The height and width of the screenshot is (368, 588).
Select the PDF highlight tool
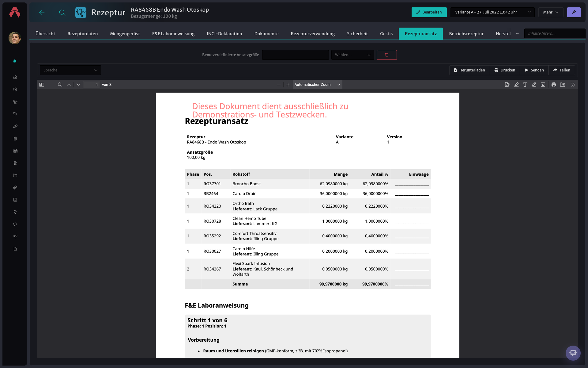(x=516, y=85)
